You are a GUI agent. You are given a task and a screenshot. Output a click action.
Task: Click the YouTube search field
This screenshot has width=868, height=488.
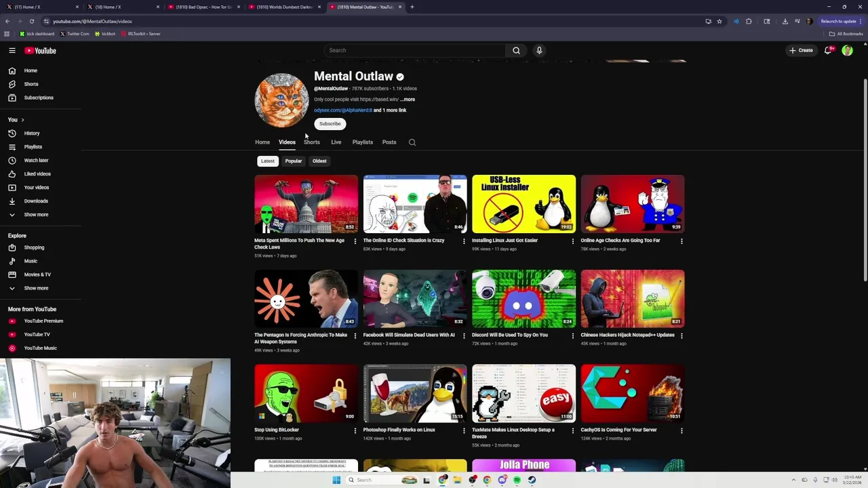[x=414, y=50]
